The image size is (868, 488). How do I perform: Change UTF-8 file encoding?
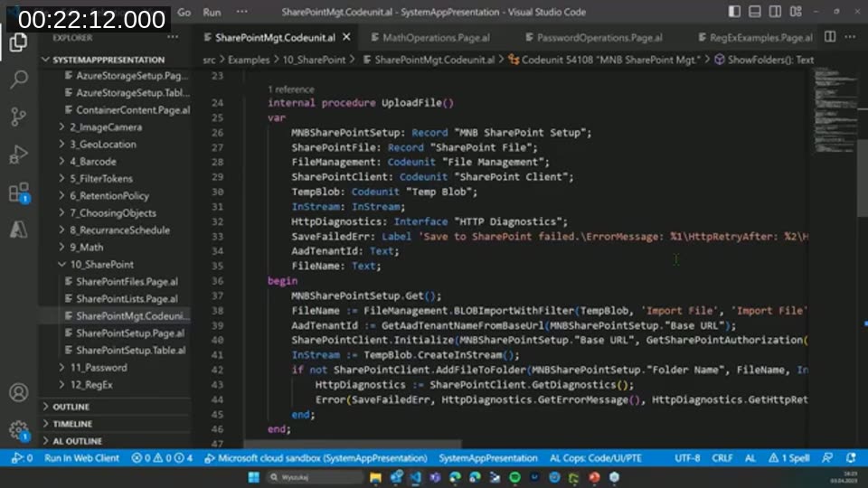click(687, 458)
